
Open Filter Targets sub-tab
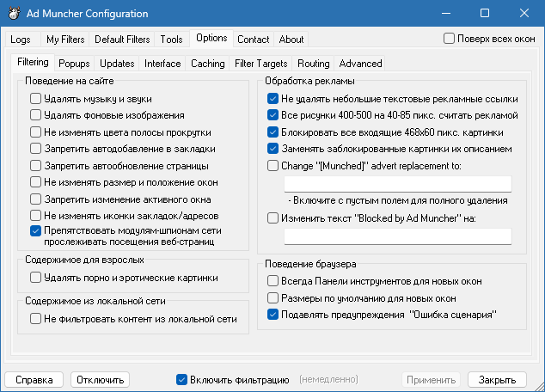261,64
